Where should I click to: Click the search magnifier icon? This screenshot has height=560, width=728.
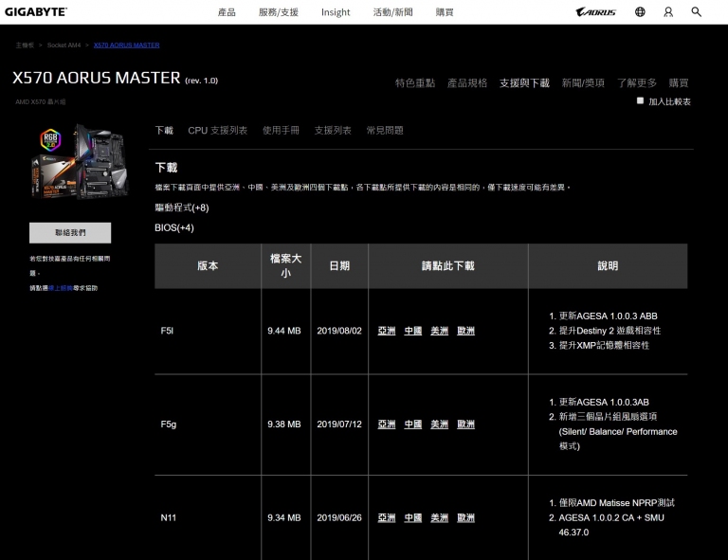tap(696, 12)
